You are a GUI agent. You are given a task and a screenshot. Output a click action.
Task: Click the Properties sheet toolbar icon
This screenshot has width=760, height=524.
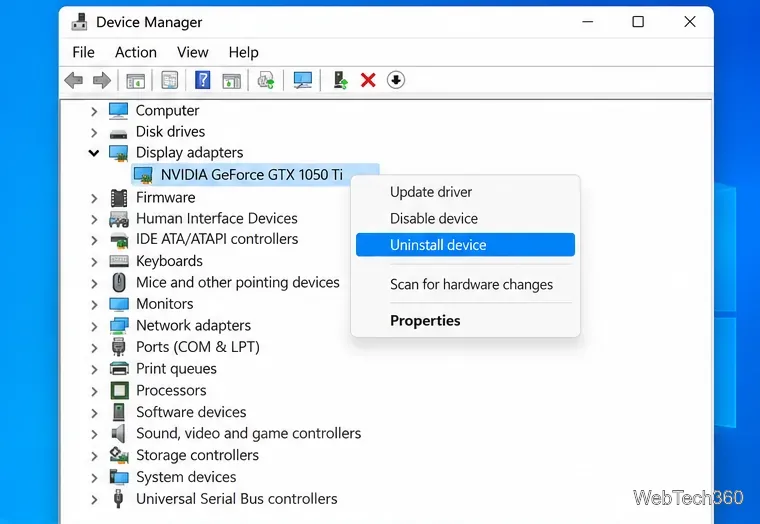coord(169,80)
